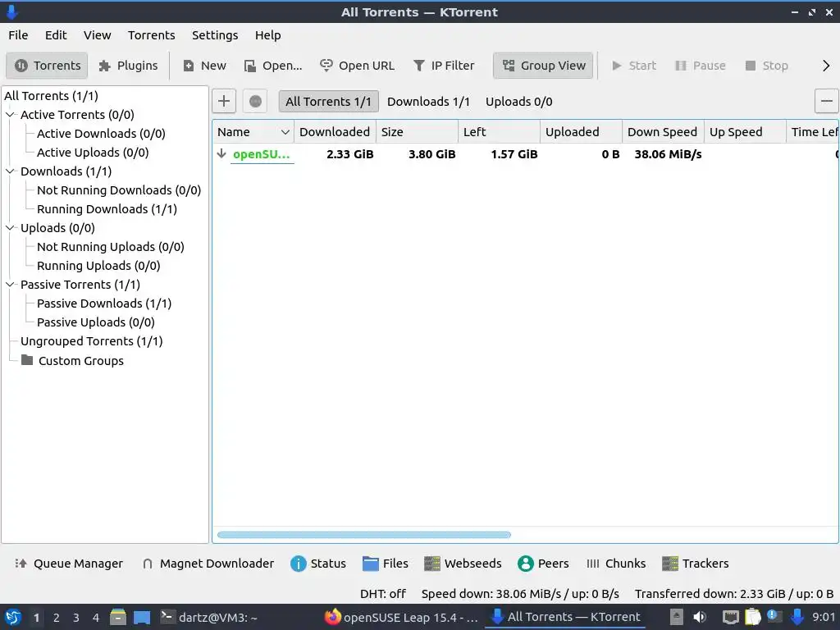The image size is (840, 630).
Task: Select Running Downloads (1/1) group
Action: [107, 209]
